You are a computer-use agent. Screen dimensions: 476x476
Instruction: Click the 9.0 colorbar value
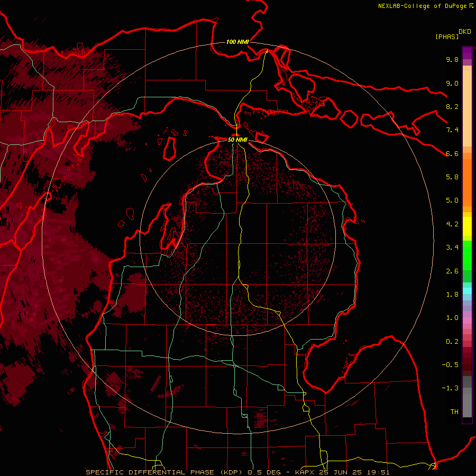tap(452, 83)
